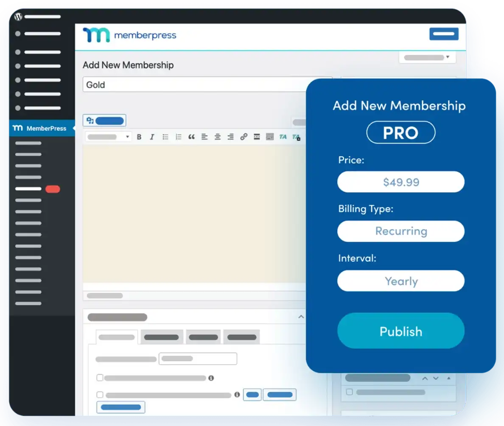The height and width of the screenshot is (426, 504).
Task: Open the Yearly interval selector
Action: [401, 281]
